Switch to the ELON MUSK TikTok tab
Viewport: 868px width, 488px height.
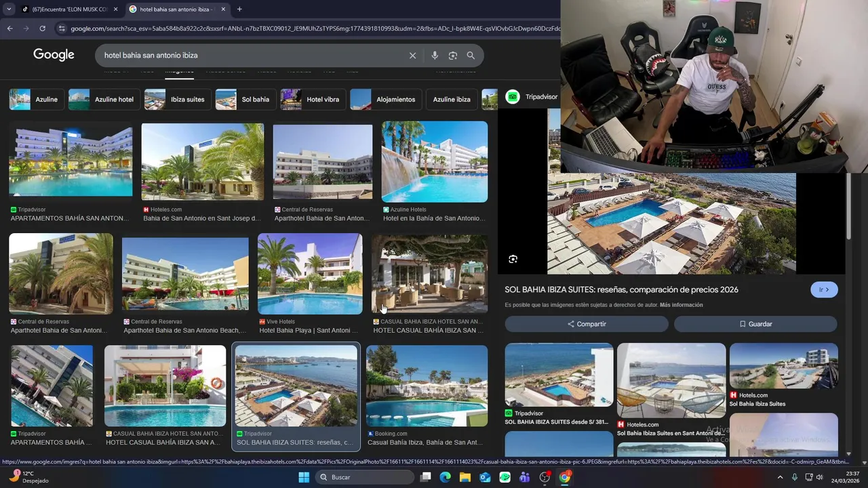[68, 9]
